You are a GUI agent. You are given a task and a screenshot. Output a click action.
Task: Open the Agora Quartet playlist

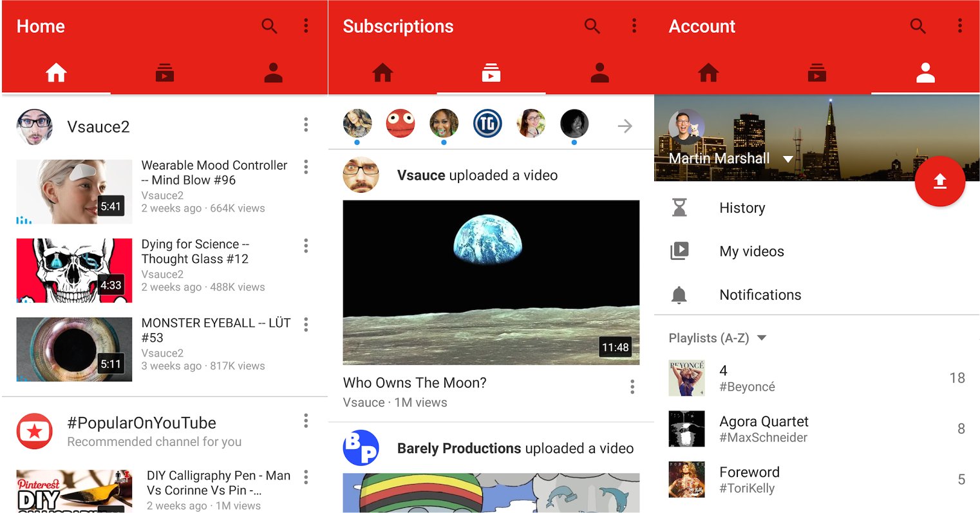coord(764,429)
